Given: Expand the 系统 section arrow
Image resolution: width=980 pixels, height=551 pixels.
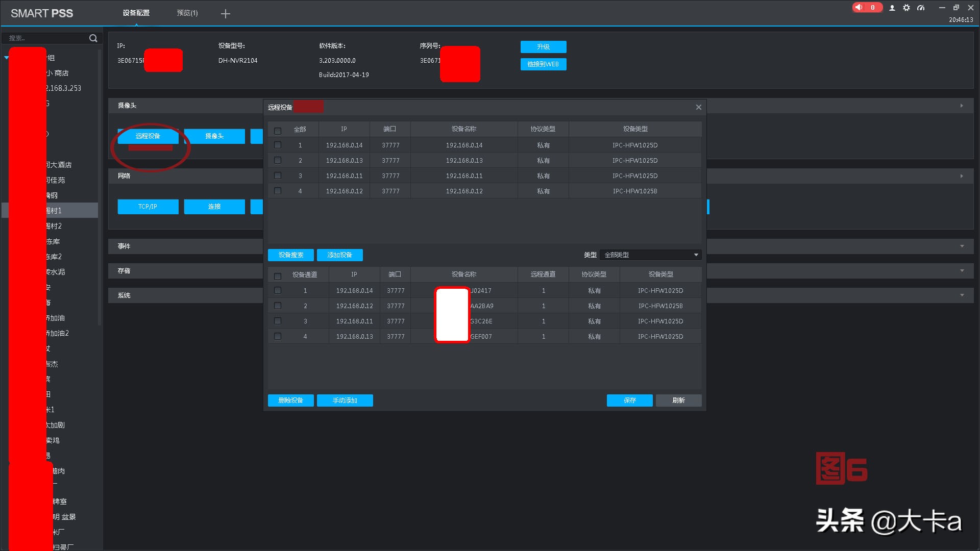Looking at the screenshot, I should [x=962, y=295].
